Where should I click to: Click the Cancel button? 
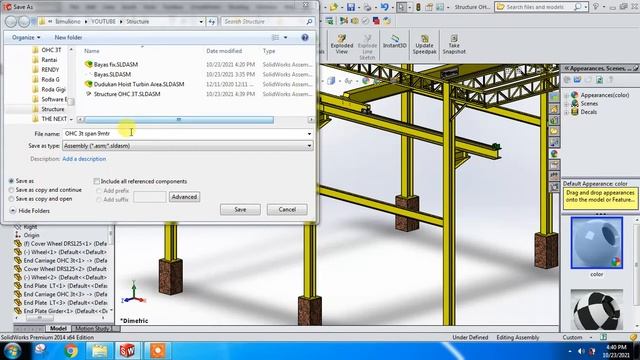point(287,209)
